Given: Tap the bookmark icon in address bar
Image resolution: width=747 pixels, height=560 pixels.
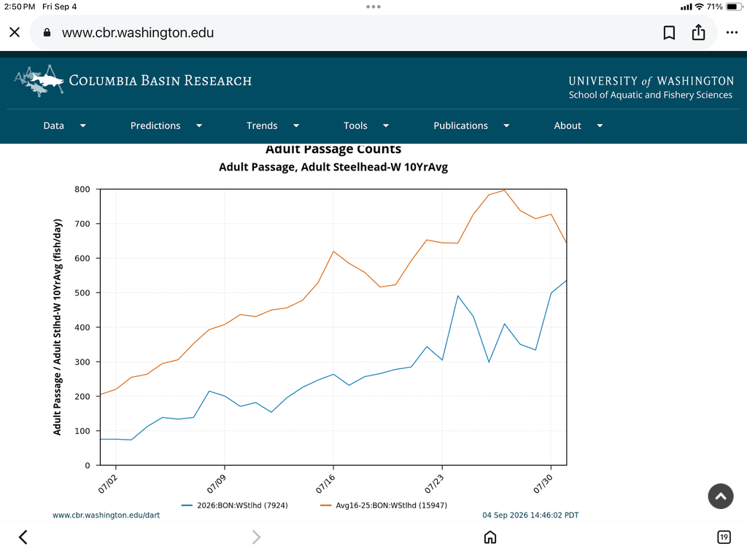Looking at the screenshot, I should (x=669, y=32).
